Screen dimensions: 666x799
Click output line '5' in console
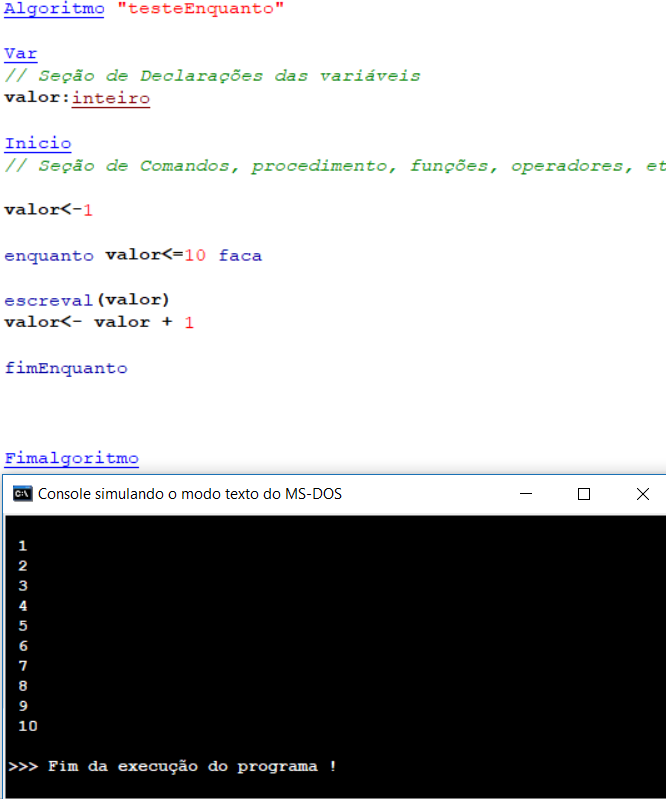(22, 626)
